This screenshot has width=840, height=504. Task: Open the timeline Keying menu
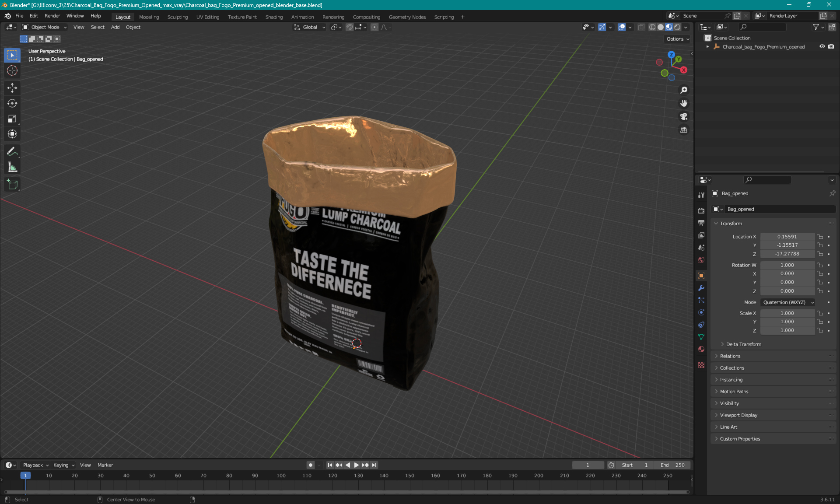[63, 465]
